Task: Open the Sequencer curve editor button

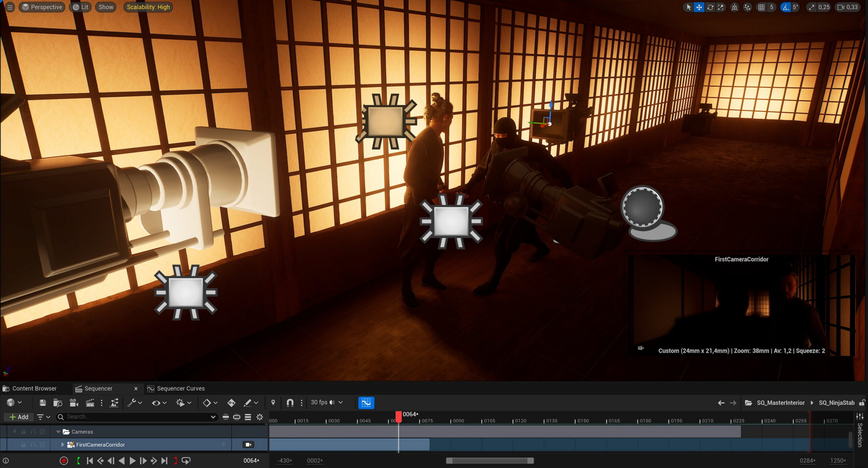Action: point(366,403)
